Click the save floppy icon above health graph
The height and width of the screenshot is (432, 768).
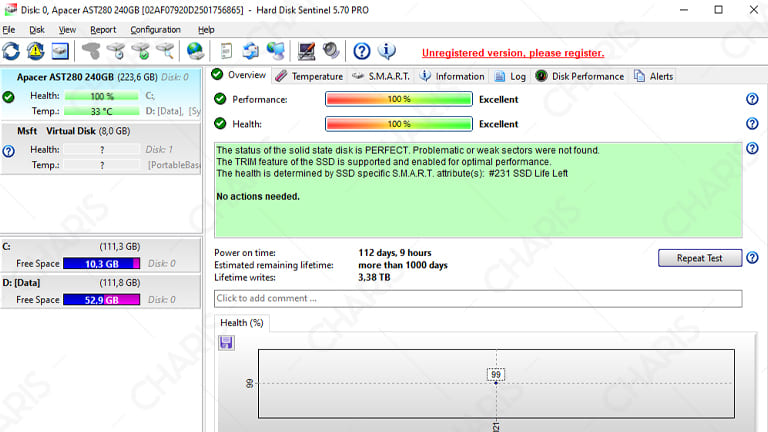[226, 342]
